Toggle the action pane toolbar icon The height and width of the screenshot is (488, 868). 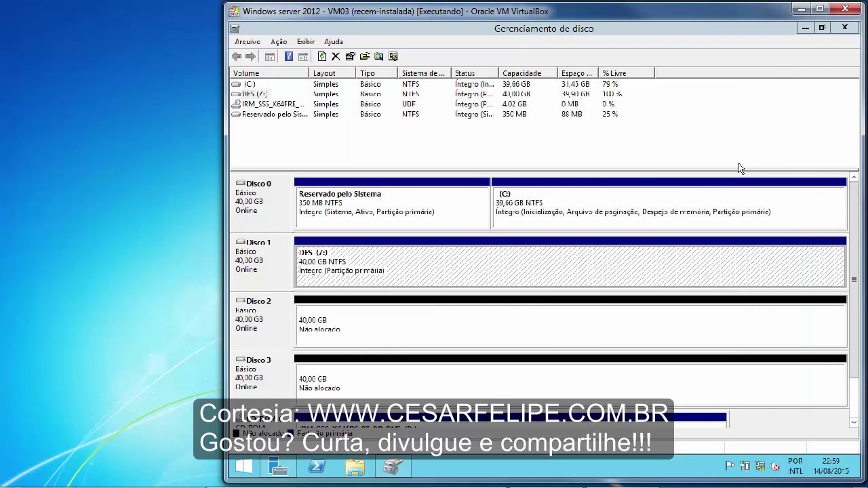(x=303, y=57)
